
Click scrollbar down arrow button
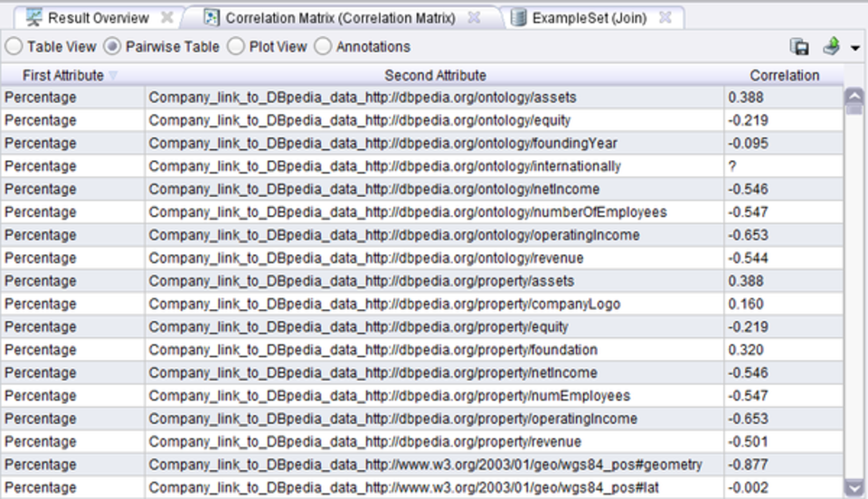[x=854, y=488]
